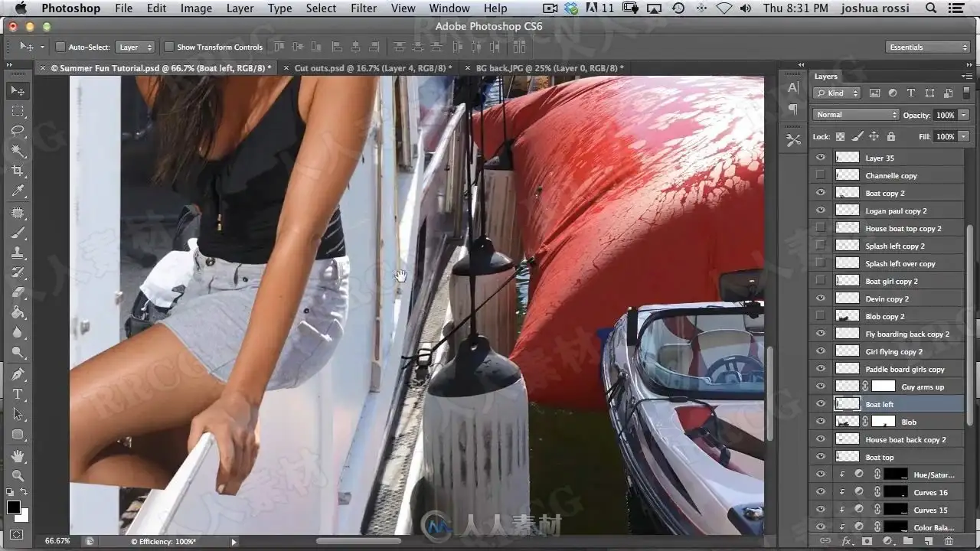Select the Crop tool

pyautogui.click(x=18, y=171)
